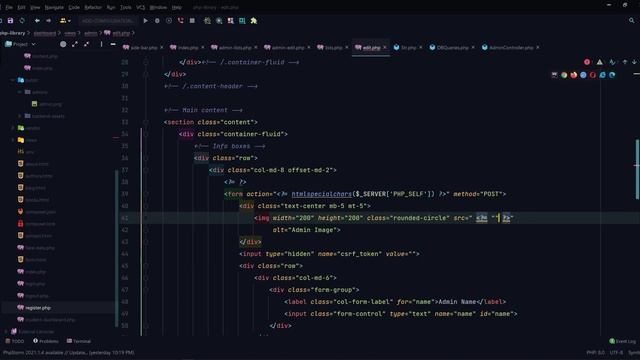The image size is (640, 360).
Task: Toggle fold marker at line 33 section tag
Action: tap(146, 122)
